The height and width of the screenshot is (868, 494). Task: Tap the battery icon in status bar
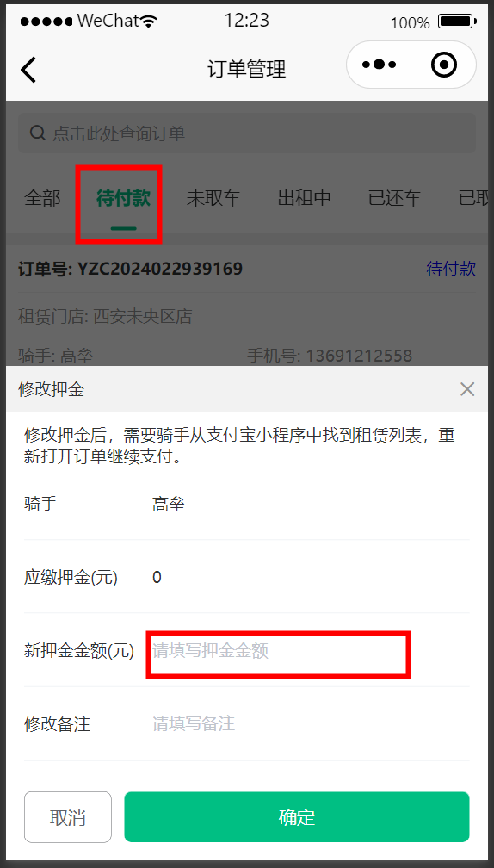click(456, 22)
